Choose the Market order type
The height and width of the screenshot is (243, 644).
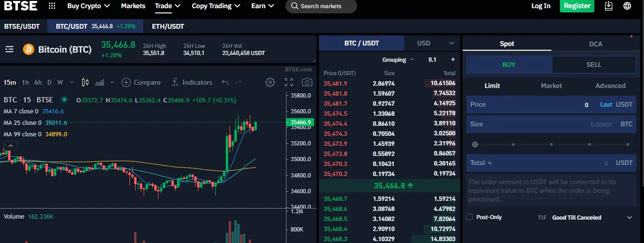[x=551, y=86]
